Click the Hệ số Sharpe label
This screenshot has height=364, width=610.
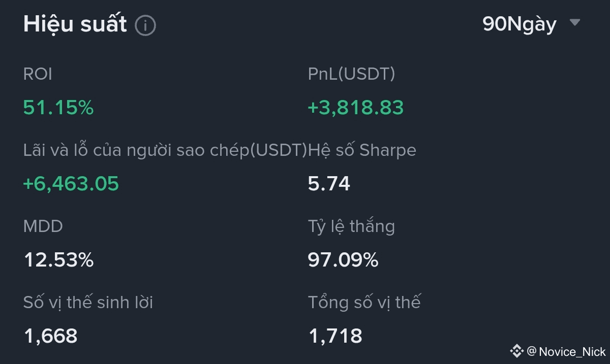point(362,150)
